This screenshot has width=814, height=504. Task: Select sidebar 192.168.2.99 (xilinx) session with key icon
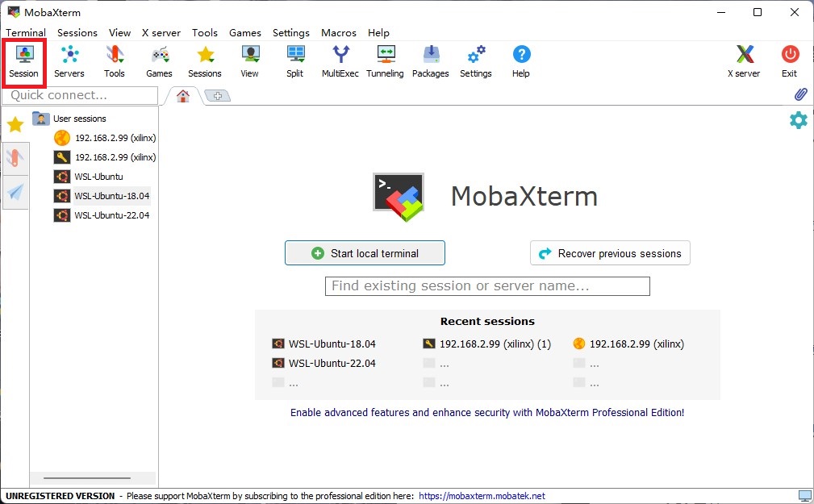[105, 157]
